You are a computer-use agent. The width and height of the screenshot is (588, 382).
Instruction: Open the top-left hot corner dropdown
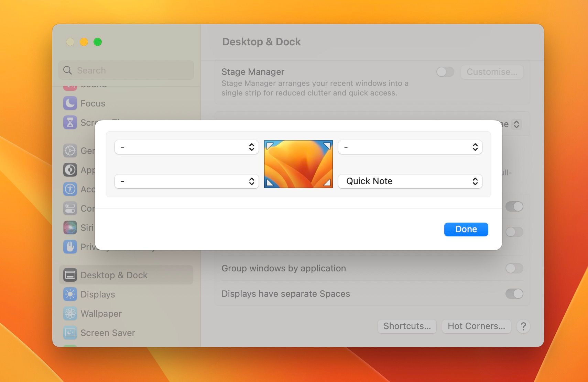pos(186,147)
